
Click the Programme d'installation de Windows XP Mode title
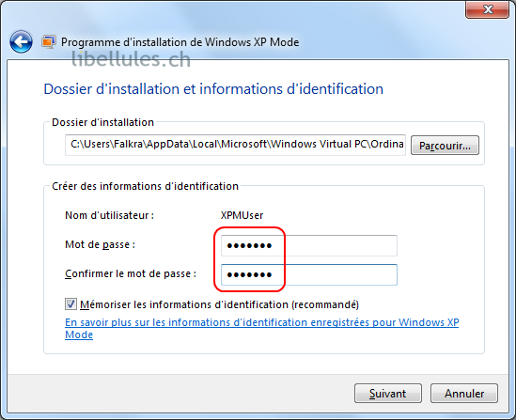180,42
